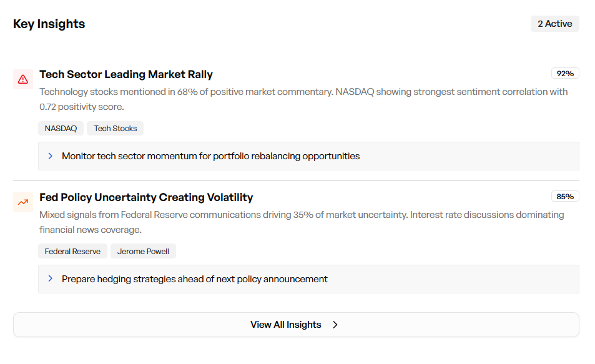
Task: Select the Tech Stocks tag
Action: click(x=115, y=128)
